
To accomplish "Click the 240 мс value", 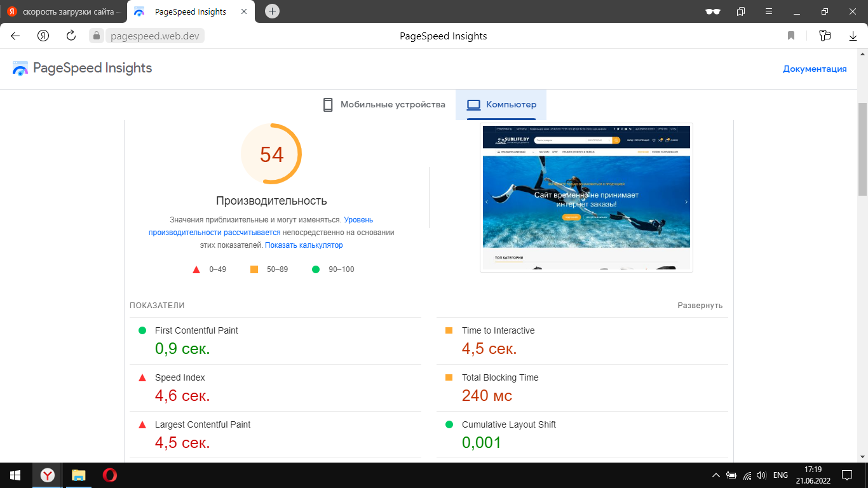I will coord(487,396).
